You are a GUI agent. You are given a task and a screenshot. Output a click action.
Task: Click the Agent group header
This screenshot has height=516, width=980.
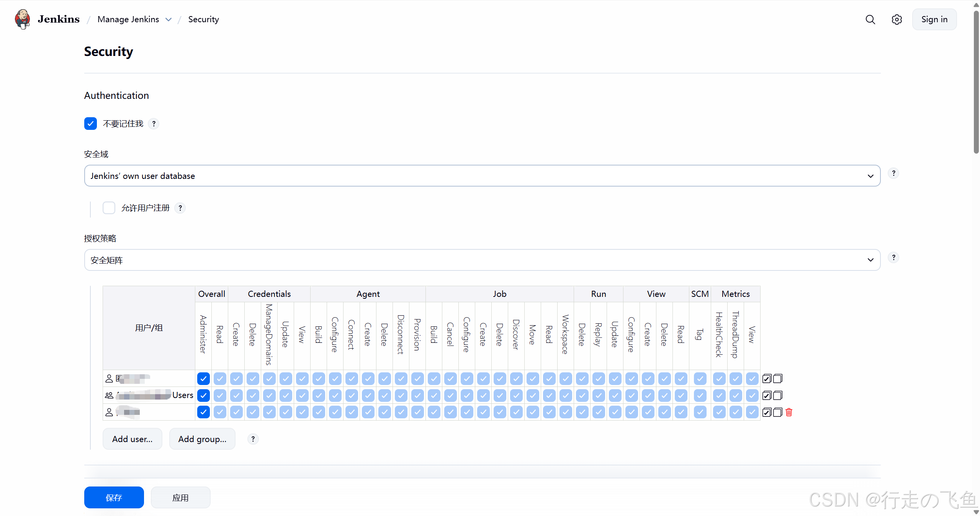pos(368,294)
